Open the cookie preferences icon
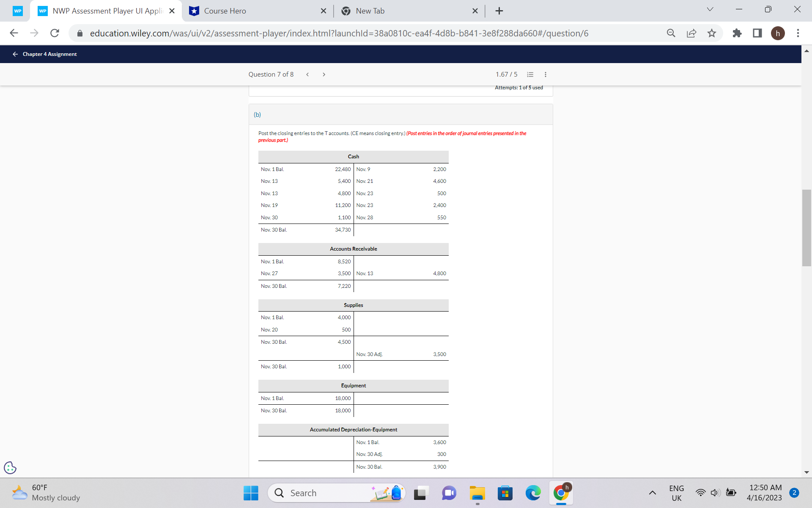Screen dimensions: 812x508 tap(10, 468)
